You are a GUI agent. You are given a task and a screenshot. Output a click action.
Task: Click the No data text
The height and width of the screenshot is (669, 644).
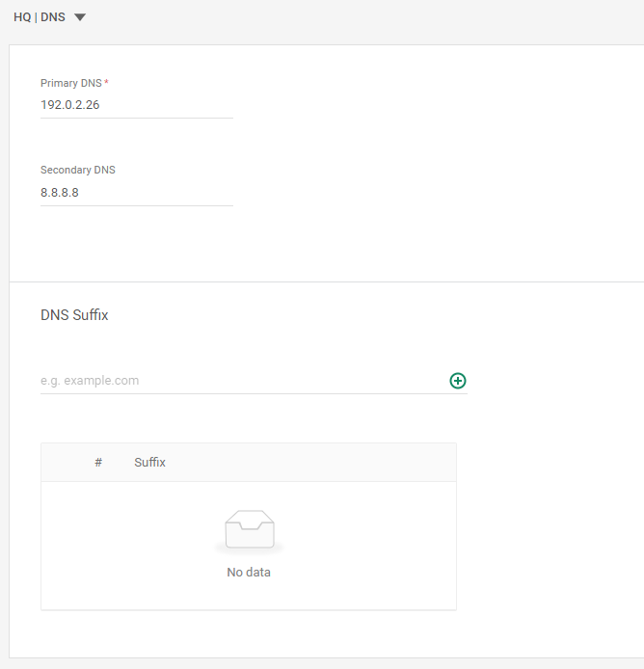249,573
